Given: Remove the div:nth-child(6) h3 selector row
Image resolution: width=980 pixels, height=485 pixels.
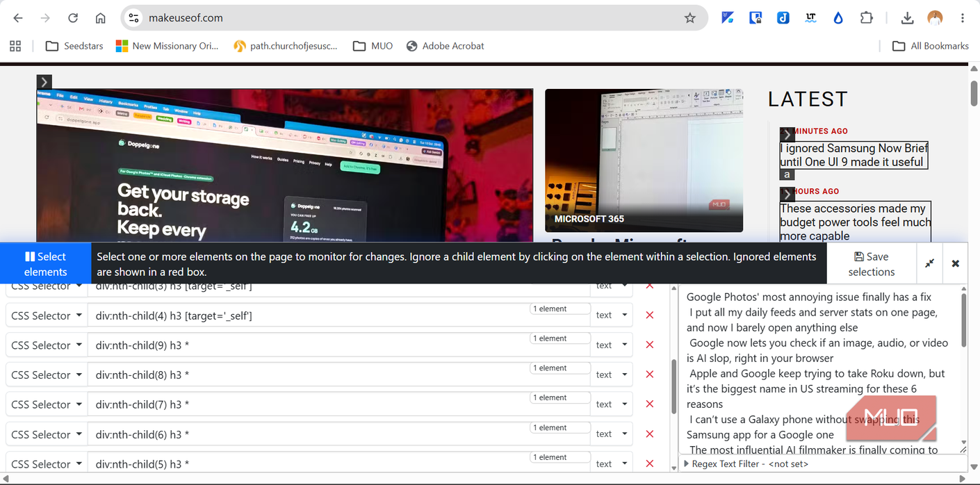Looking at the screenshot, I should tap(650, 434).
